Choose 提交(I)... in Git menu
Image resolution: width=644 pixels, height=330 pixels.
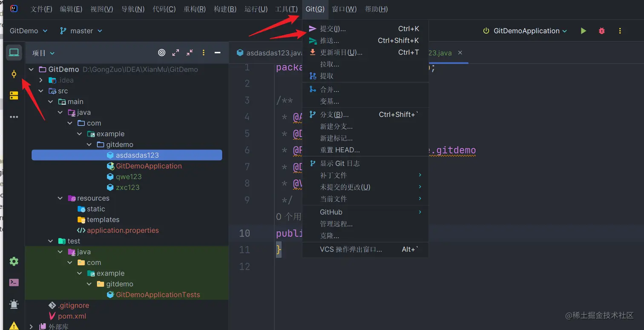click(x=365, y=29)
